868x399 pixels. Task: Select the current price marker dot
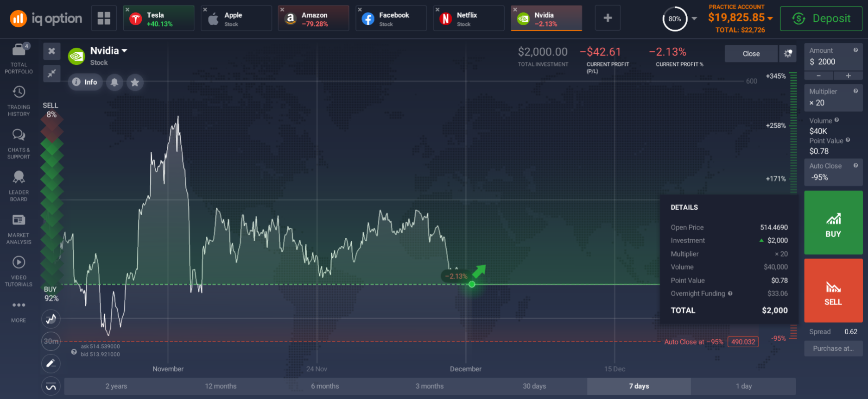click(x=472, y=284)
